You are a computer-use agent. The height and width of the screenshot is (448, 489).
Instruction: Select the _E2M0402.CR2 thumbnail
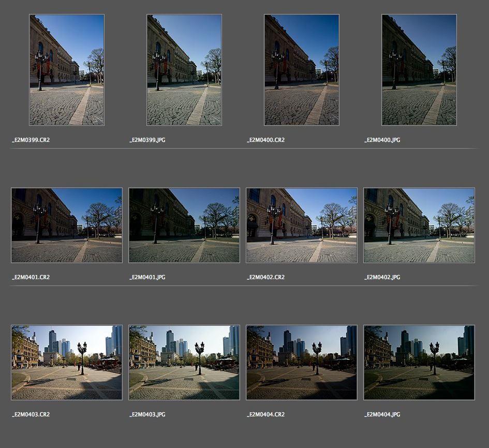[302, 225]
